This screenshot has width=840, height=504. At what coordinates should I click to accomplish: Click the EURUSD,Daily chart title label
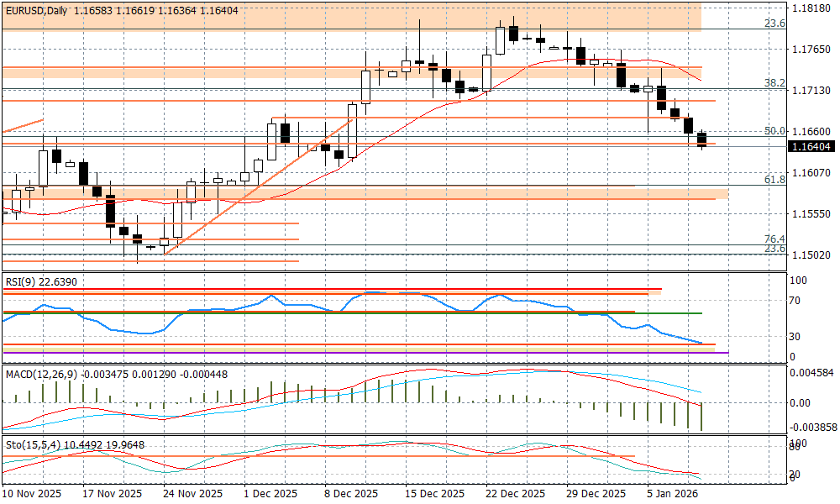[36, 8]
